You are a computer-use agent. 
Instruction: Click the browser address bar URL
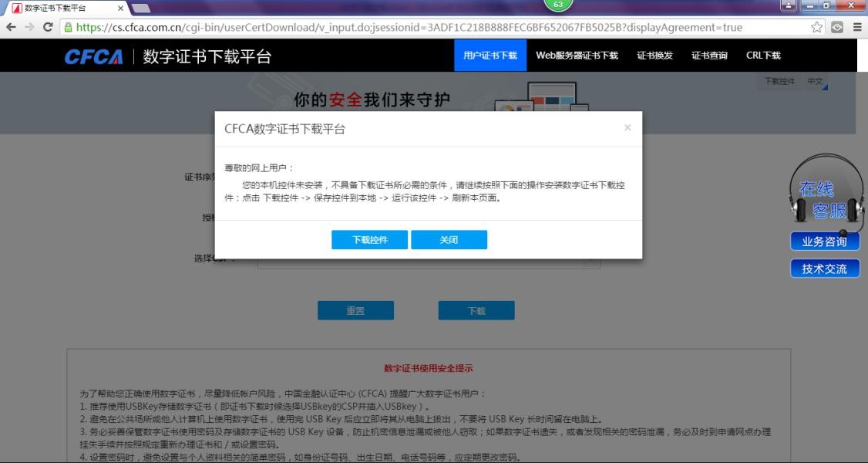coord(409,27)
